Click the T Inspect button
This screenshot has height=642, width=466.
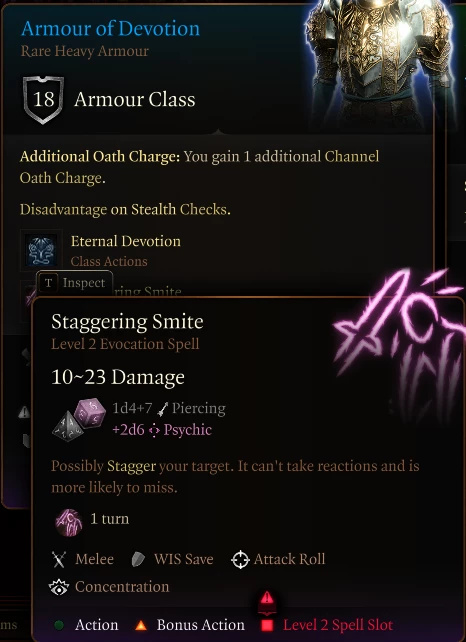(x=75, y=283)
